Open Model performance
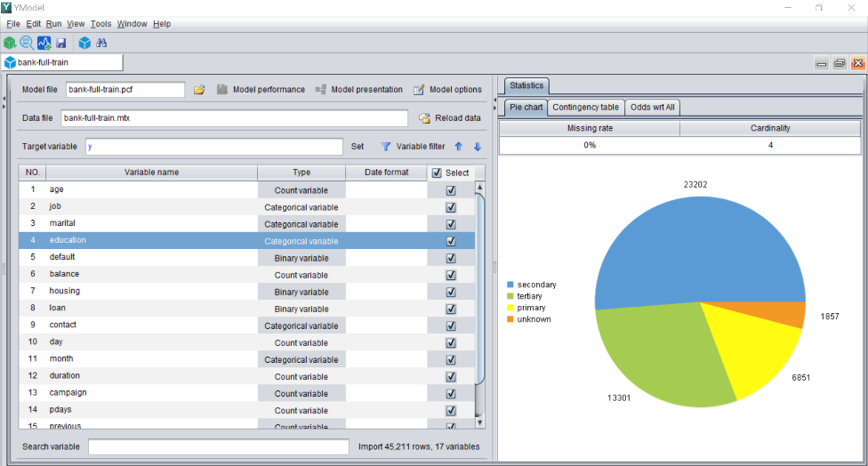868x466 pixels. (261, 90)
